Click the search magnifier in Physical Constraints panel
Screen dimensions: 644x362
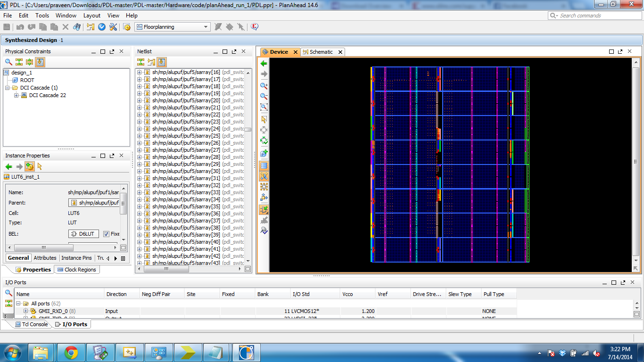pos(8,62)
